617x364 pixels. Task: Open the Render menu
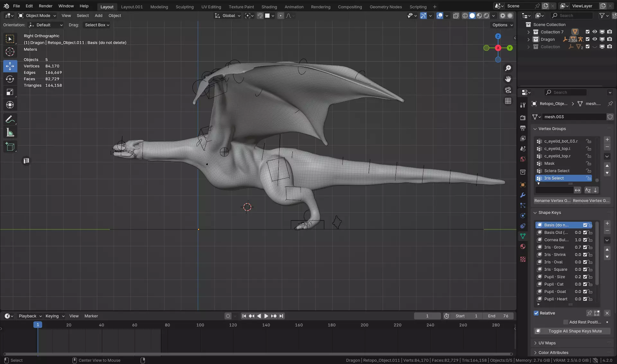pyautogui.click(x=46, y=6)
